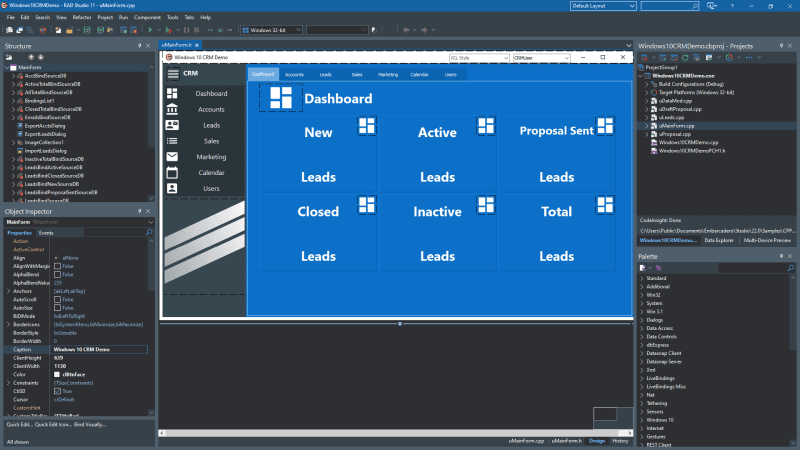800x450 pixels.
Task: Click the Quick Edit... link
Action: pos(22,423)
